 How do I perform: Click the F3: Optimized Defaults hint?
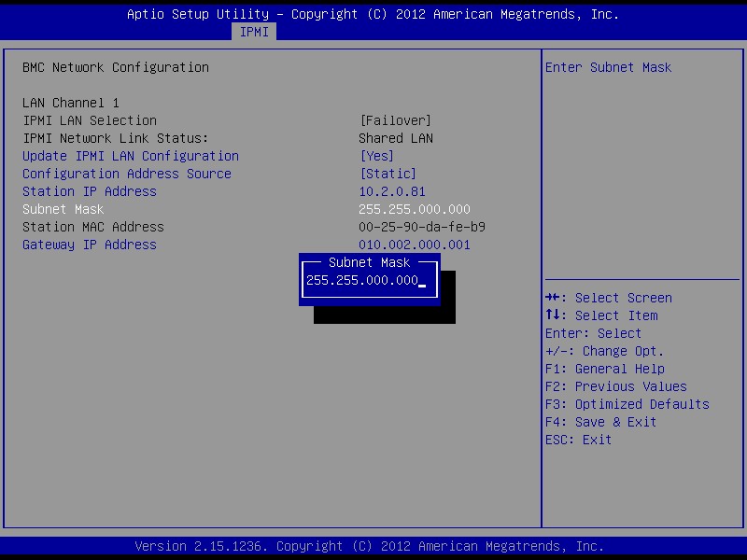click(627, 404)
